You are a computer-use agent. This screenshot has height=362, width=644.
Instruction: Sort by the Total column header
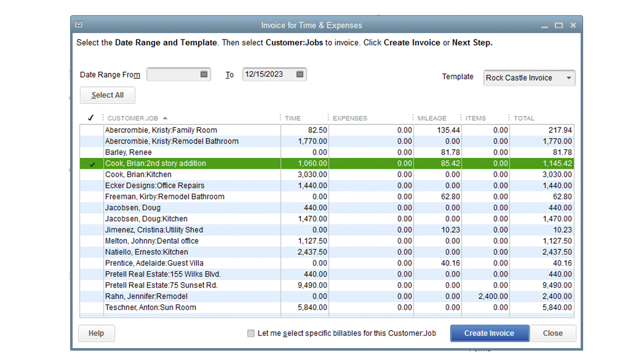point(524,118)
